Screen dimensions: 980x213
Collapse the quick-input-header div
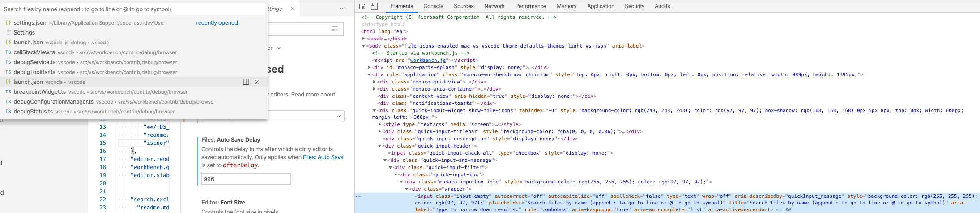(x=380, y=146)
